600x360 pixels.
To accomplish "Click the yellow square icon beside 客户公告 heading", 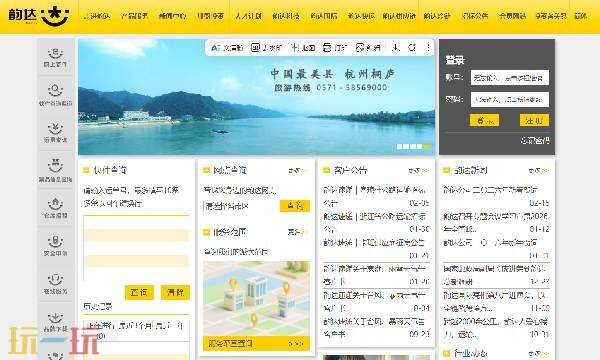I will coord(326,170).
